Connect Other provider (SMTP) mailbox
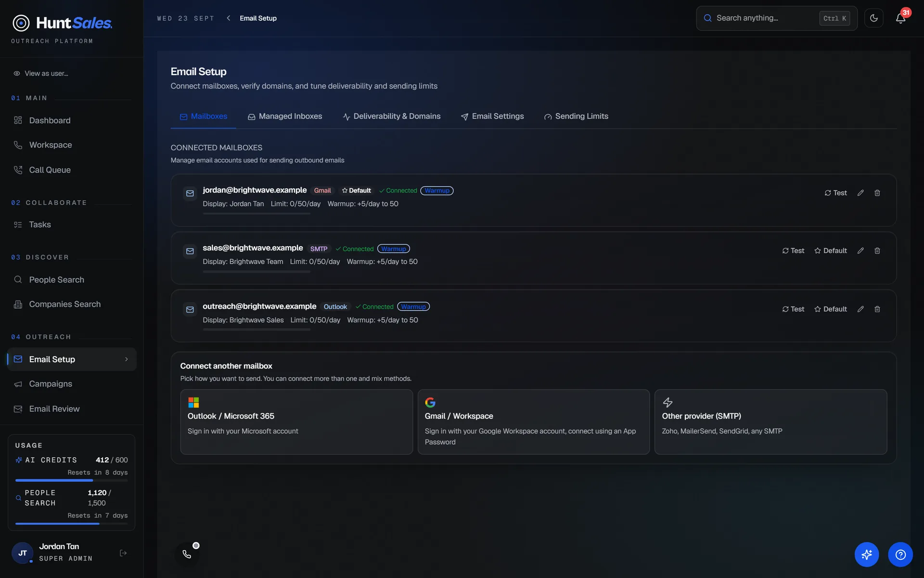This screenshot has height=578, width=924. click(770, 422)
